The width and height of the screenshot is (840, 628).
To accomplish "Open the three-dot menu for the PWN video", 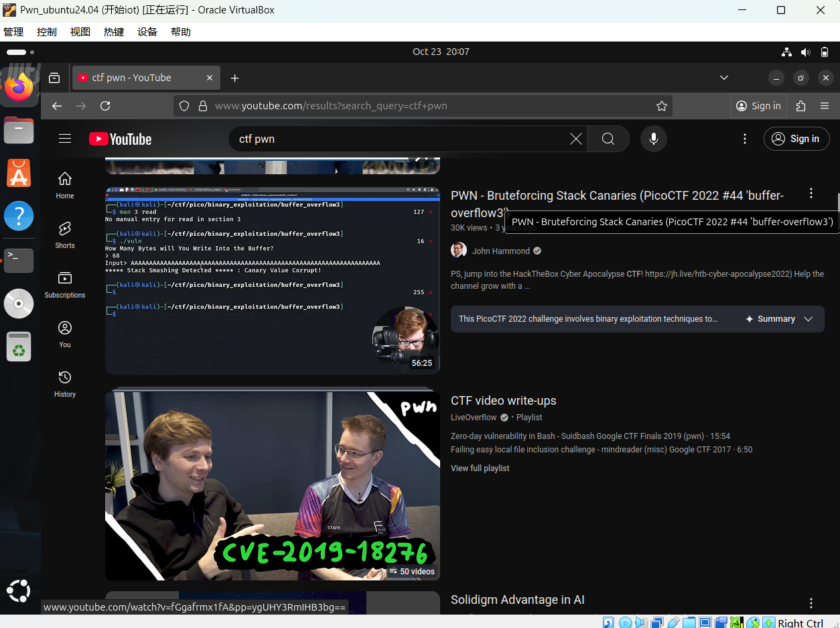I will [811, 193].
